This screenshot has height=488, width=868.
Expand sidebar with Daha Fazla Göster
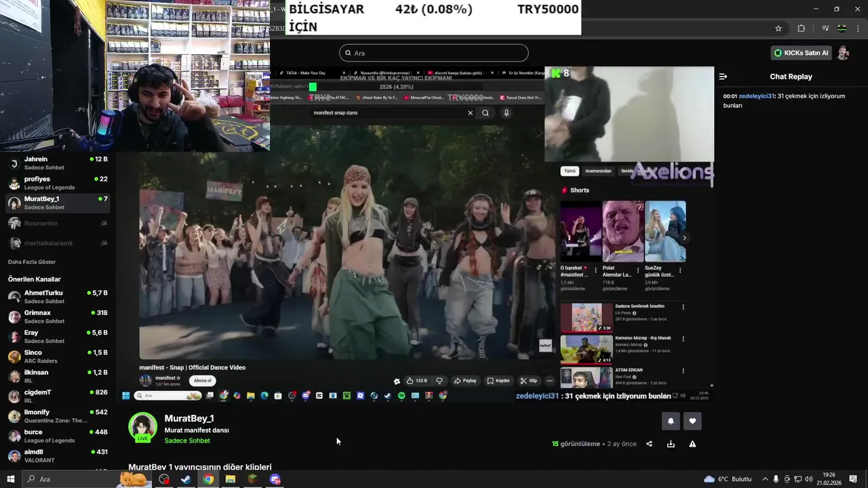[32, 262]
